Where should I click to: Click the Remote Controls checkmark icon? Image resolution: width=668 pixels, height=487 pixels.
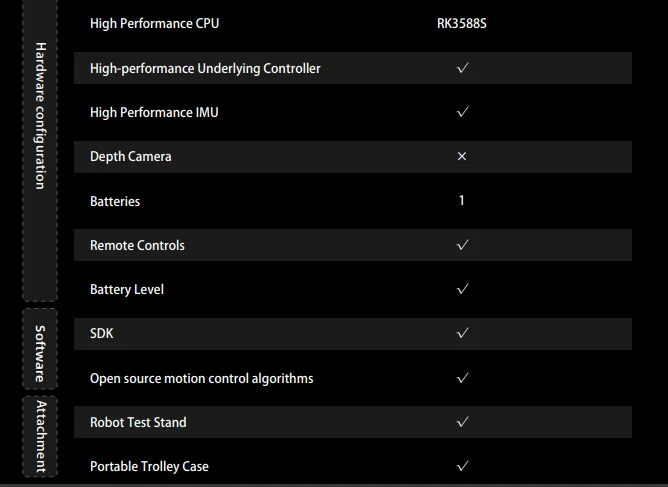pyautogui.click(x=462, y=245)
